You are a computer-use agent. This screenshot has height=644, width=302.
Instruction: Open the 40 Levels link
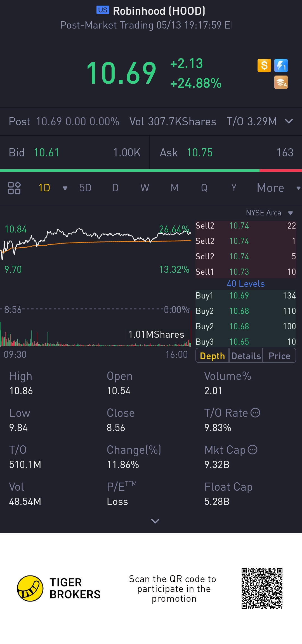click(246, 284)
